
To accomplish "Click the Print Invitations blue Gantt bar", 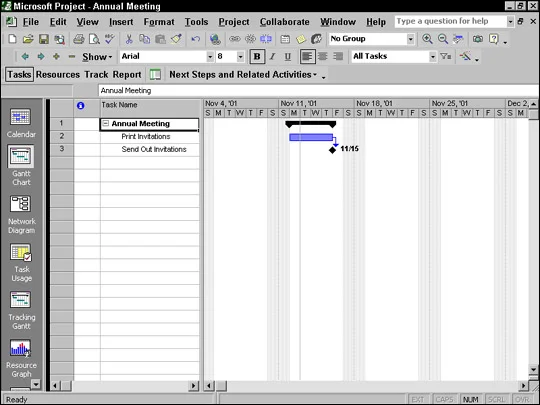I will (x=311, y=137).
